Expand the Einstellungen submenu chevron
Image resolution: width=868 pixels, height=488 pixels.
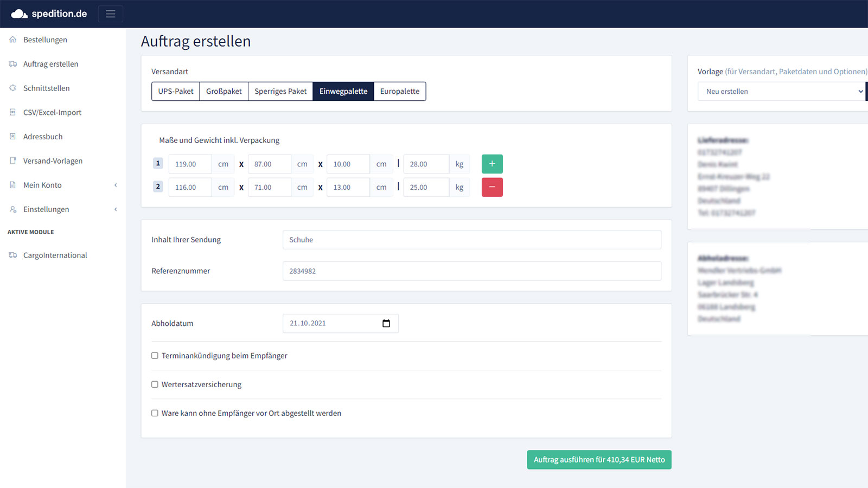coord(116,209)
